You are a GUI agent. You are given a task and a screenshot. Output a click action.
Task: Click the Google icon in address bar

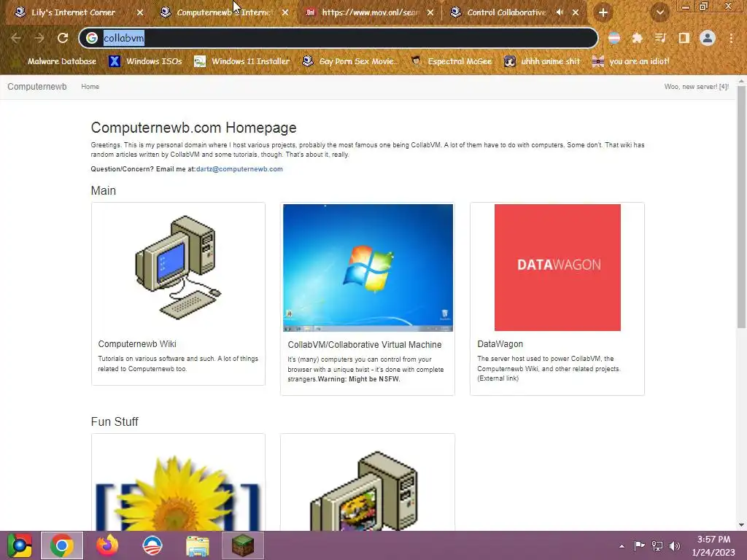tap(92, 38)
